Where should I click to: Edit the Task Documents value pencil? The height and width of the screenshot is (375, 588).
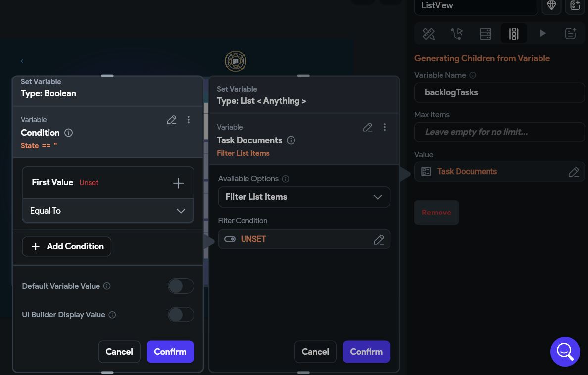point(574,172)
